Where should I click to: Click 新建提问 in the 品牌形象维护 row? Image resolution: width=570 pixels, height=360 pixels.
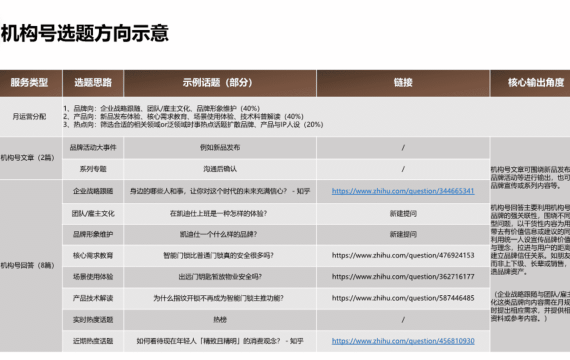(x=403, y=234)
